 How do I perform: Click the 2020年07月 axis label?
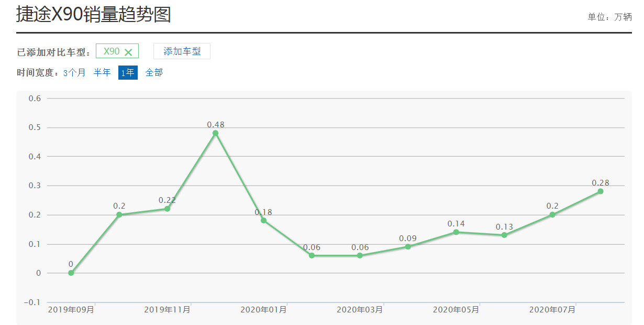(552, 310)
